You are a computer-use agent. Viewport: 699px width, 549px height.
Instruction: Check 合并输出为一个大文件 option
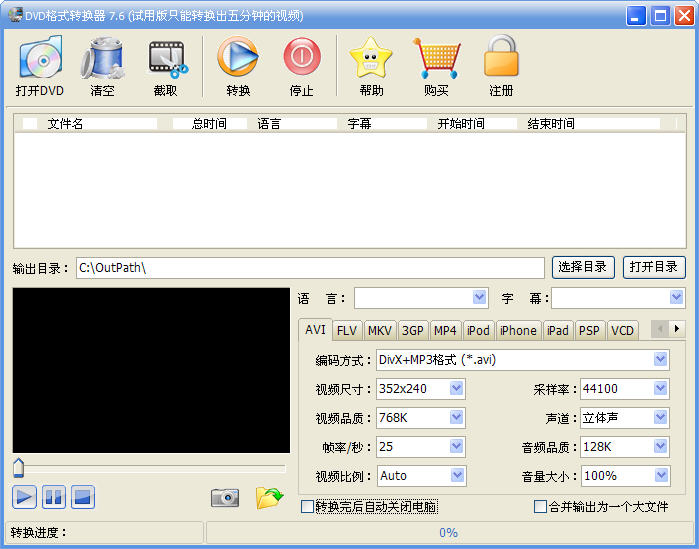point(540,507)
